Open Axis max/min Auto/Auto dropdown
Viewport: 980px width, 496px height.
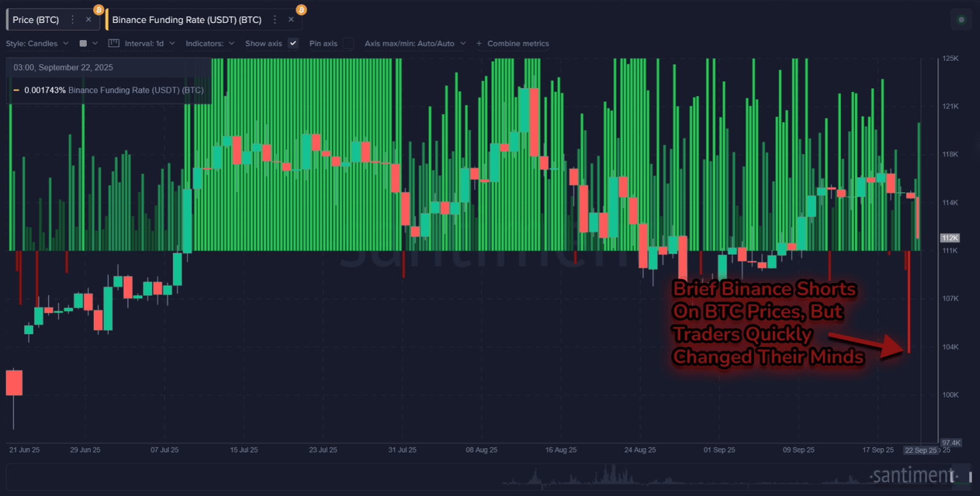pyautogui.click(x=415, y=43)
